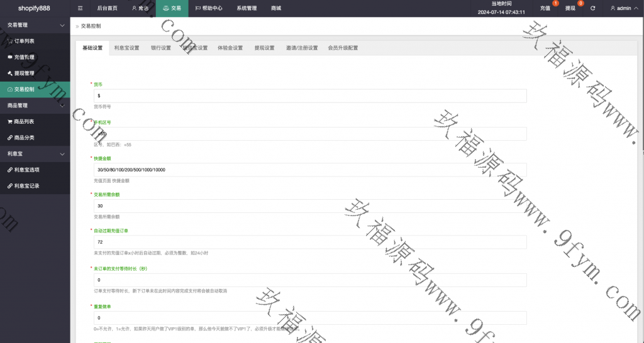Click the hamburger menu icon to collapse sidebar

[x=80, y=8]
